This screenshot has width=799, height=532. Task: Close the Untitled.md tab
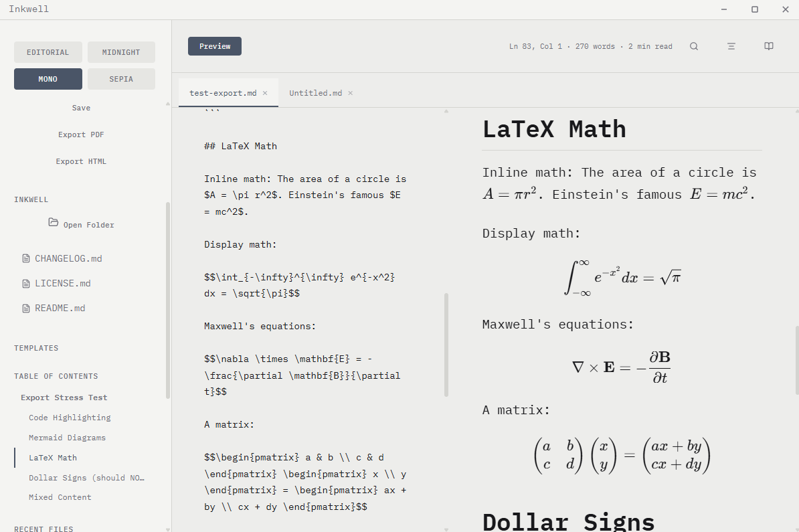[350, 93]
